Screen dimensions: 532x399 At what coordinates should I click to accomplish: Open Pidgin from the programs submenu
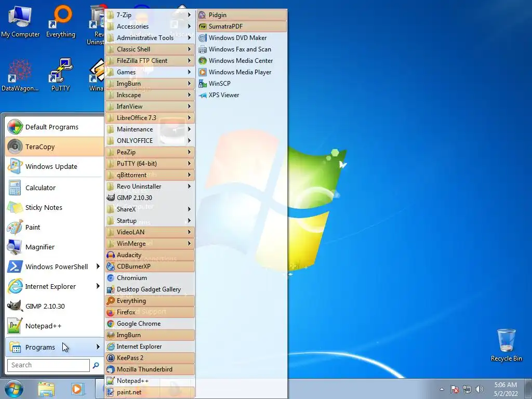tap(242, 15)
